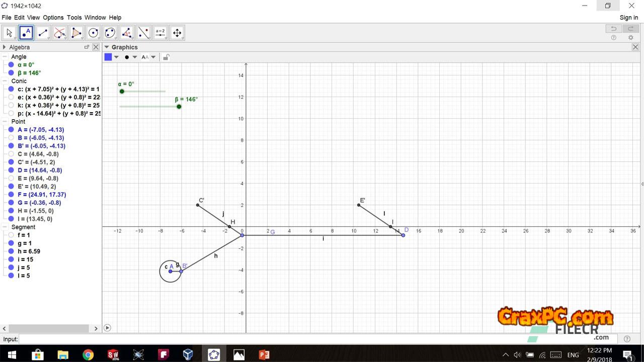Activate the Slider tool
Image resolution: width=644 pixels, height=362 pixels.
click(x=160, y=33)
